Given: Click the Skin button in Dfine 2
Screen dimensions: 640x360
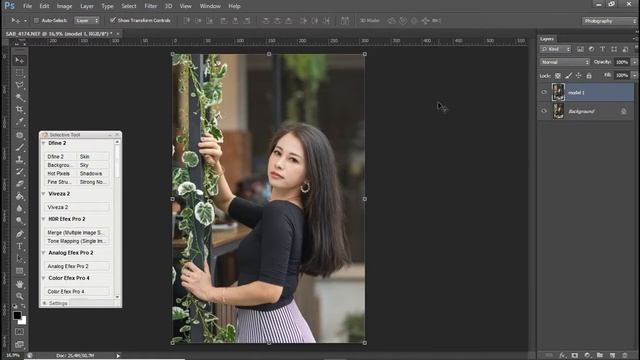Looking at the screenshot, I should [93, 157].
